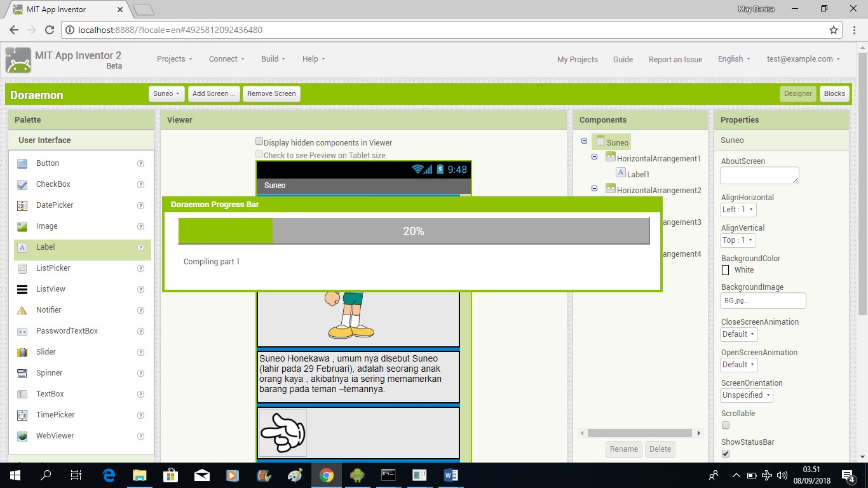Open the Android emulator from the taskbar
This screenshot has height=488, width=868.
coord(358,475)
